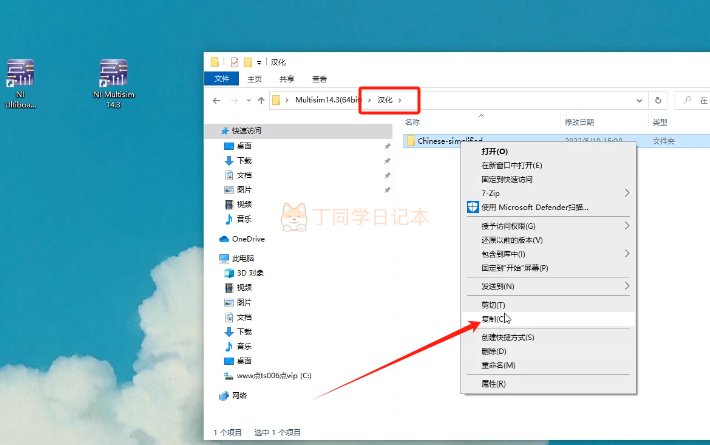Open quick access toolbar customize dropdown
Image resolution: width=710 pixels, height=445 pixels.
pyautogui.click(x=259, y=62)
